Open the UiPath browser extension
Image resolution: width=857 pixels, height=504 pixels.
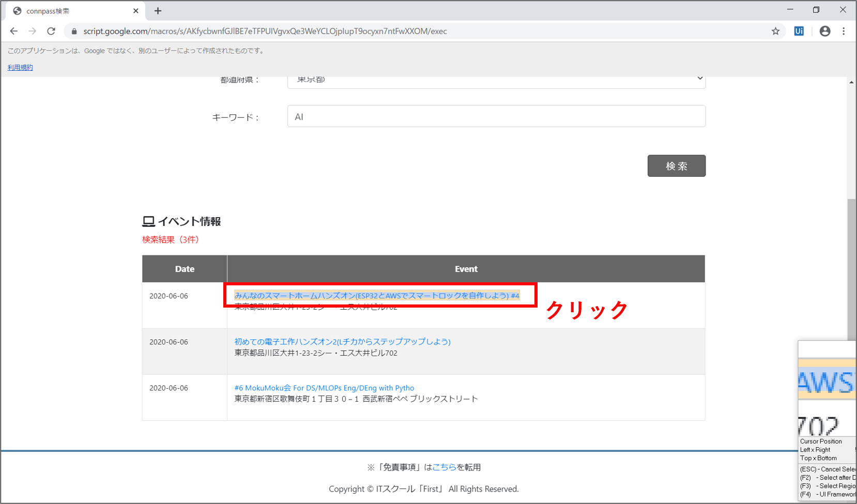(799, 31)
